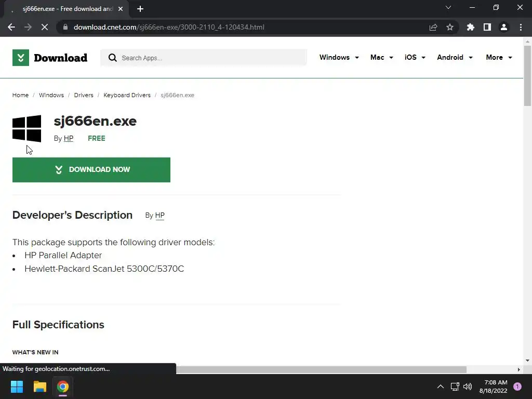This screenshot has width=532, height=399.
Task: Click the WHAT'S NEW IN label
Action: 35,352
